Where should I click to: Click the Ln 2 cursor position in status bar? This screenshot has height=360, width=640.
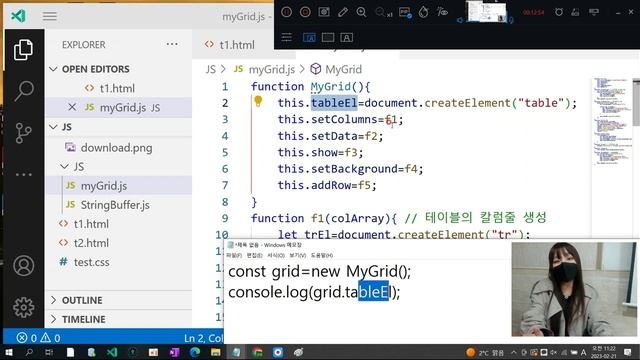pyautogui.click(x=203, y=338)
